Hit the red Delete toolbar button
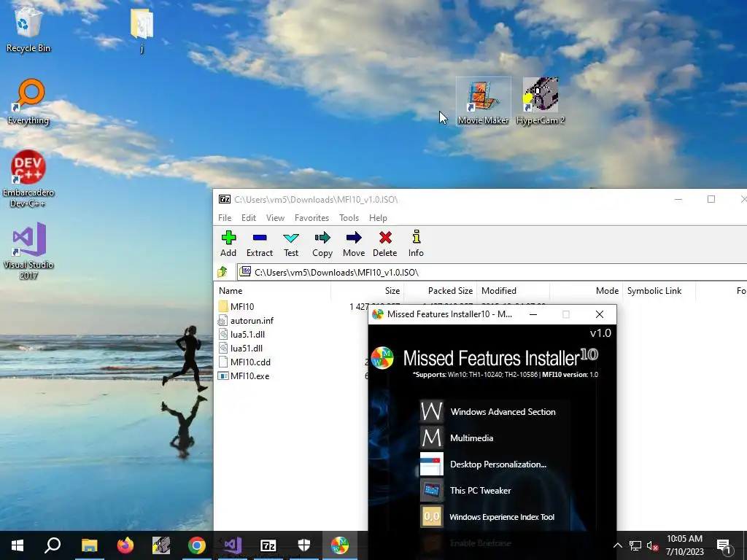Viewport: 747px width, 560px height. (x=385, y=244)
